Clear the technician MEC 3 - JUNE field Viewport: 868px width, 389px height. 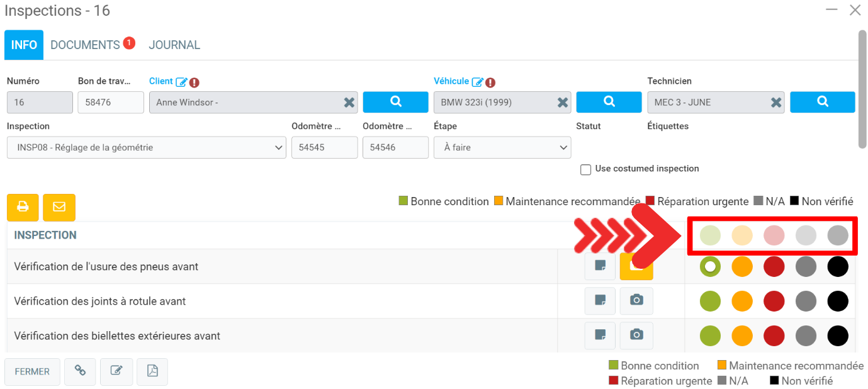click(776, 103)
